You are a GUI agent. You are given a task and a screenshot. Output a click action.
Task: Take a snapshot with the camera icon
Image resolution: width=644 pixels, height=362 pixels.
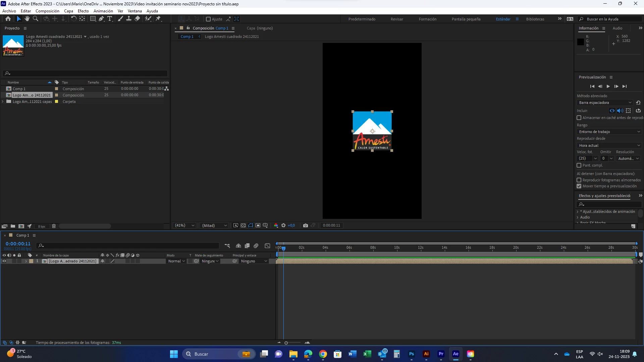305,226
